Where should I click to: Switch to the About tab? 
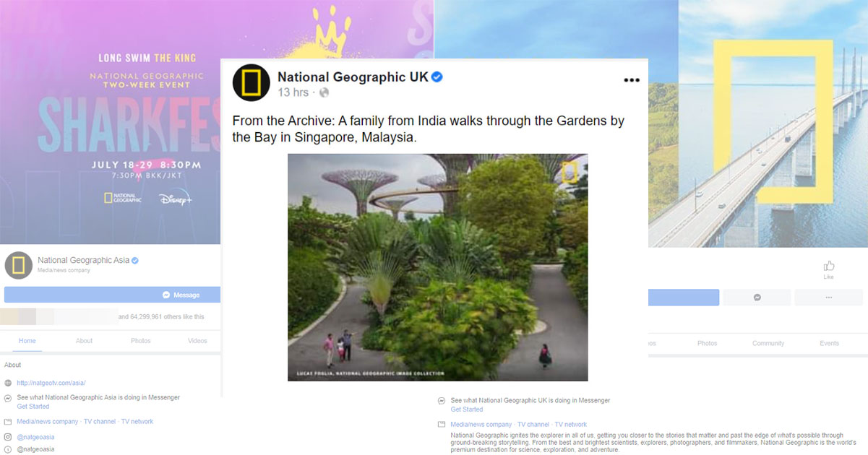[x=84, y=341]
